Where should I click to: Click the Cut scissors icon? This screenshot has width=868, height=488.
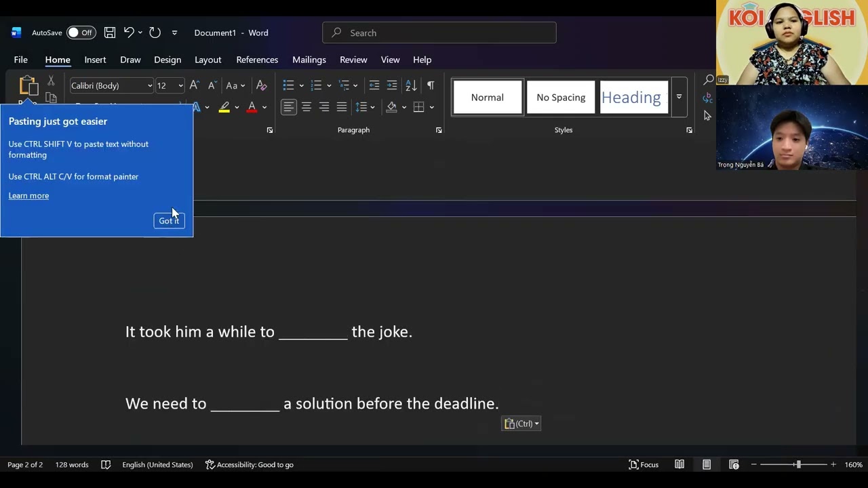click(51, 81)
